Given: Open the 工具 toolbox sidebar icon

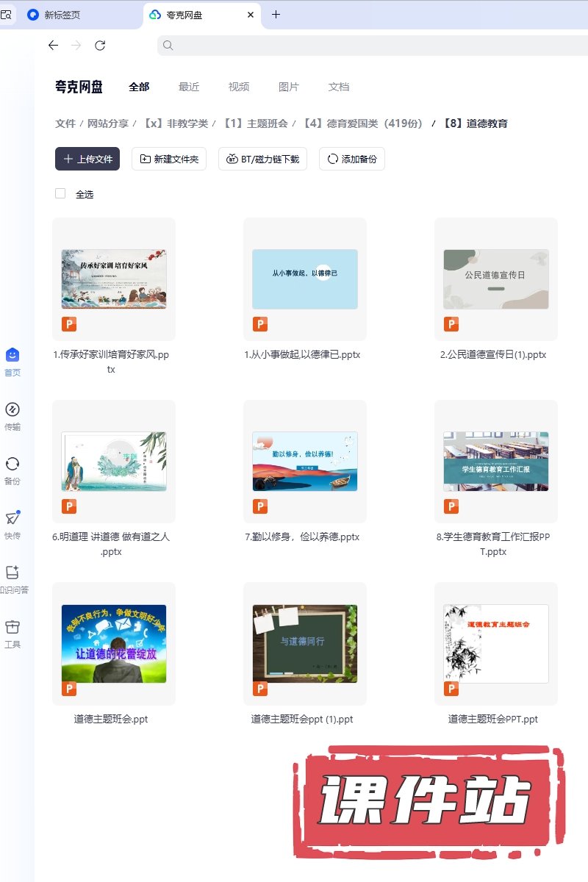Looking at the screenshot, I should coord(12,628).
